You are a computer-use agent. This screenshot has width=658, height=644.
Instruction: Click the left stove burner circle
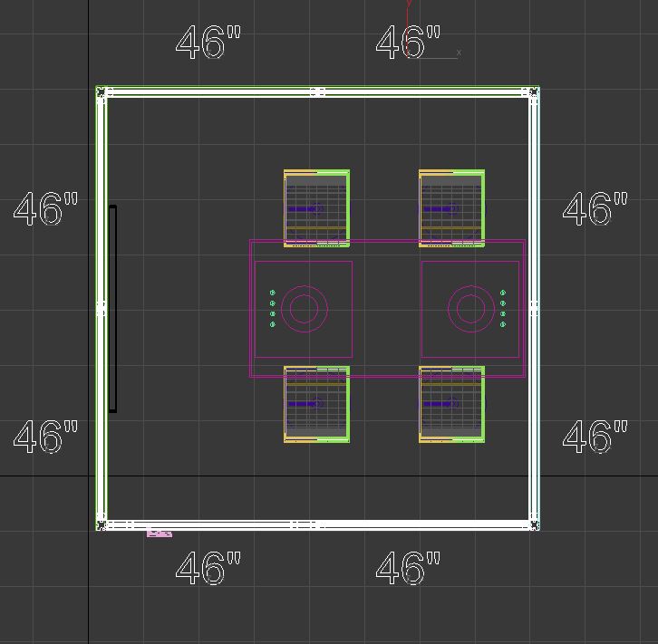[x=304, y=309]
